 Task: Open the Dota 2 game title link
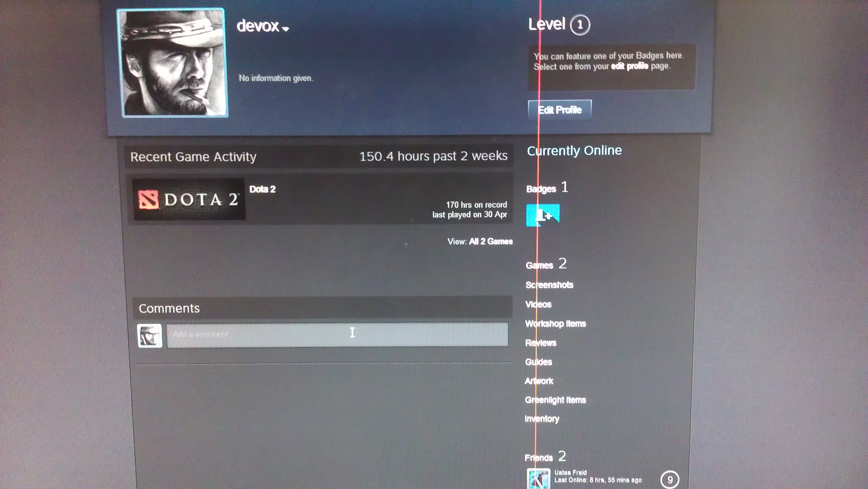[x=262, y=189]
